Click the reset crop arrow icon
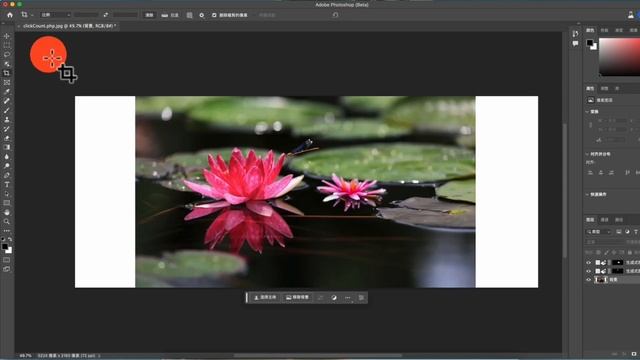Screen dimensions: 640x360 pos(335,15)
